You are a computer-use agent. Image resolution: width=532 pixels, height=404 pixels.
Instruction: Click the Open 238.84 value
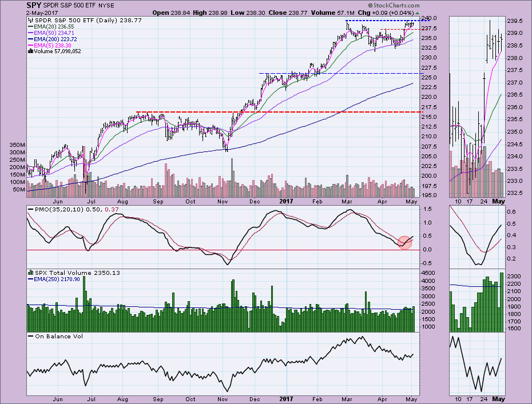click(172, 13)
